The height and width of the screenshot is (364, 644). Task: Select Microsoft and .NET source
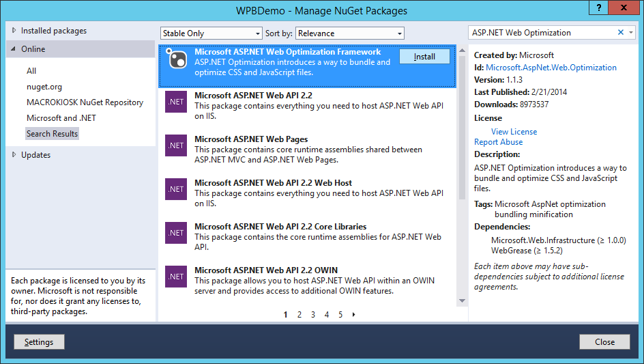click(x=61, y=118)
